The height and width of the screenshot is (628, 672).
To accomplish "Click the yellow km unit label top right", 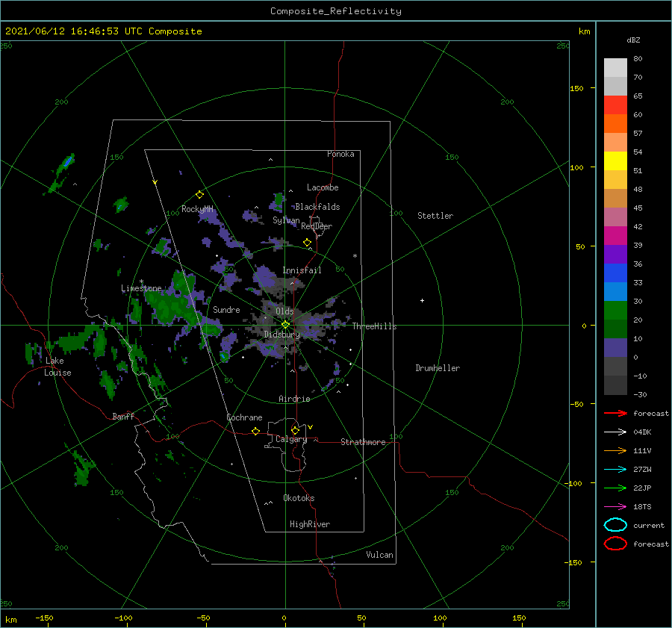I will pos(584,31).
